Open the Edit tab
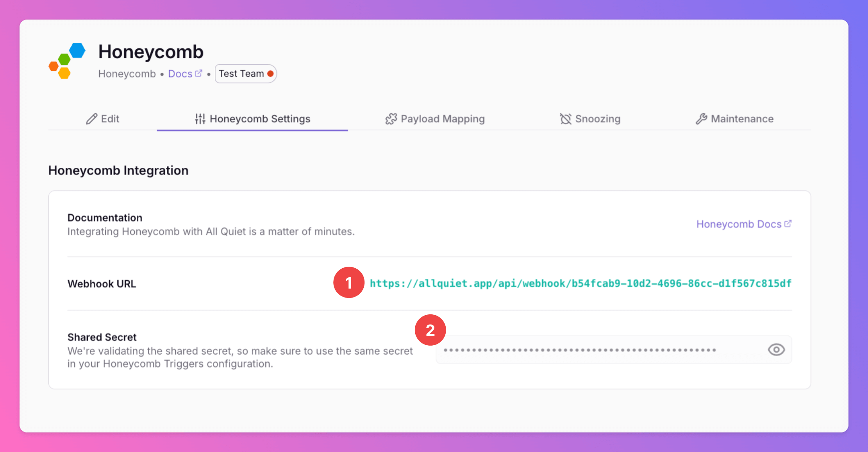 103,119
